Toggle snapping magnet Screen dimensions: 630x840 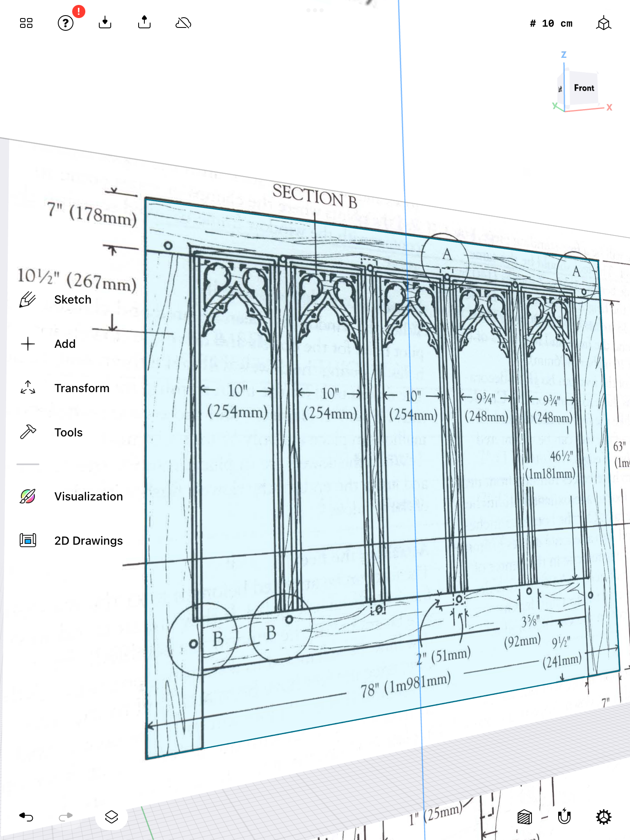tap(564, 816)
